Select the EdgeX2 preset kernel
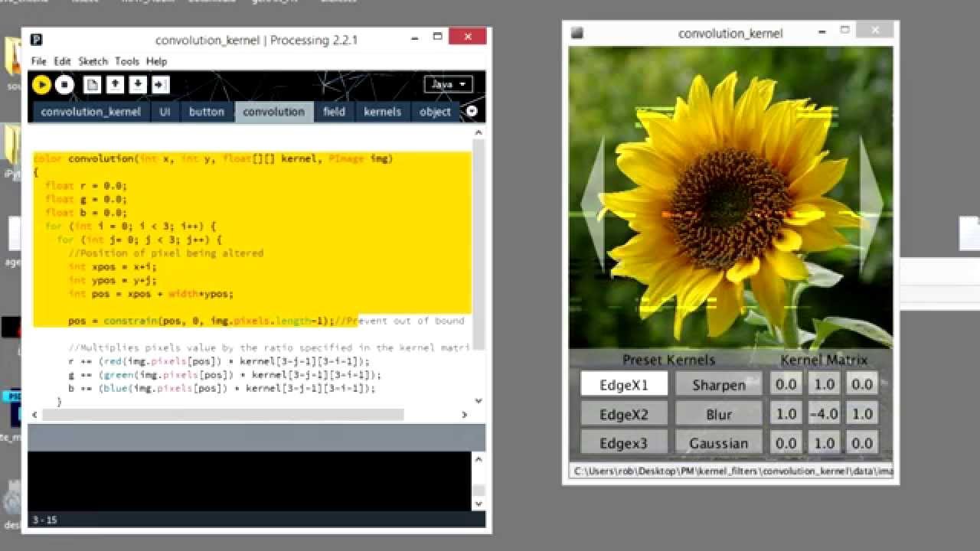 [624, 414]
